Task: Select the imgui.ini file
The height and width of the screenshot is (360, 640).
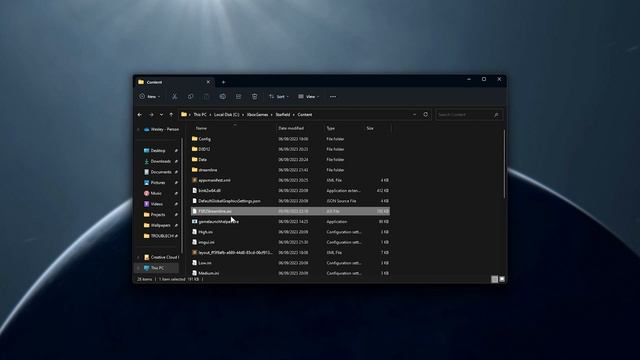Action: [290, 242]
